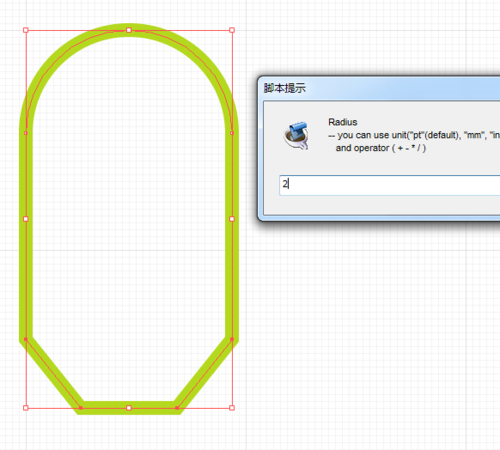Click the lower-left corner anchor of path

tap(26, 339)
